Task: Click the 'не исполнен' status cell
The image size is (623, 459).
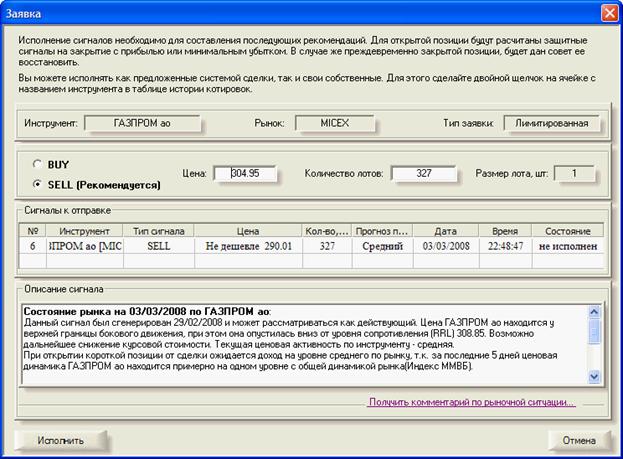Action: 568,246
